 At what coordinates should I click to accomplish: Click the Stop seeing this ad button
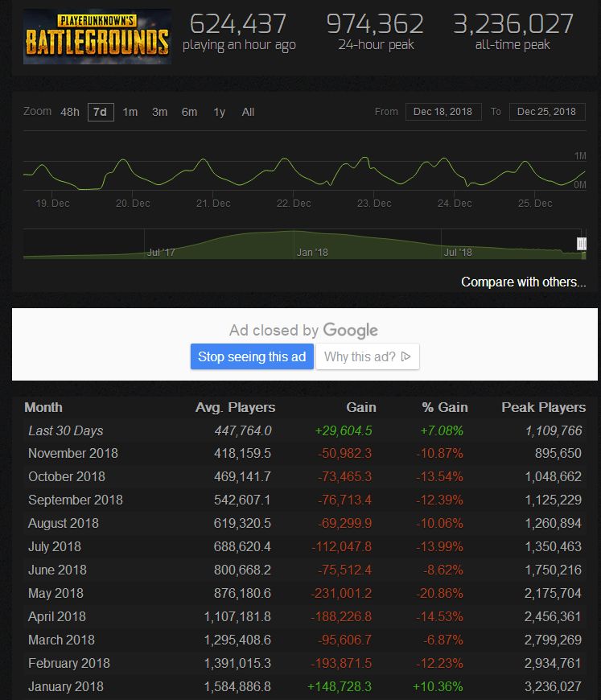click(x=252, y=356)
